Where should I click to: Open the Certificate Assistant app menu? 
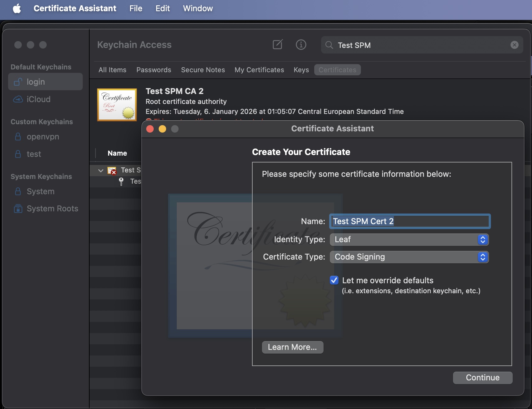75,8
